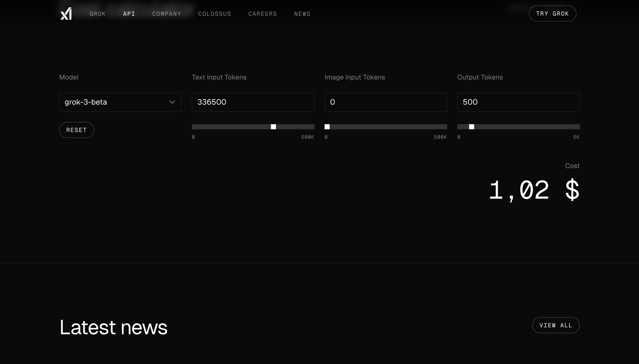Go to the API nav item

(129, 14)
